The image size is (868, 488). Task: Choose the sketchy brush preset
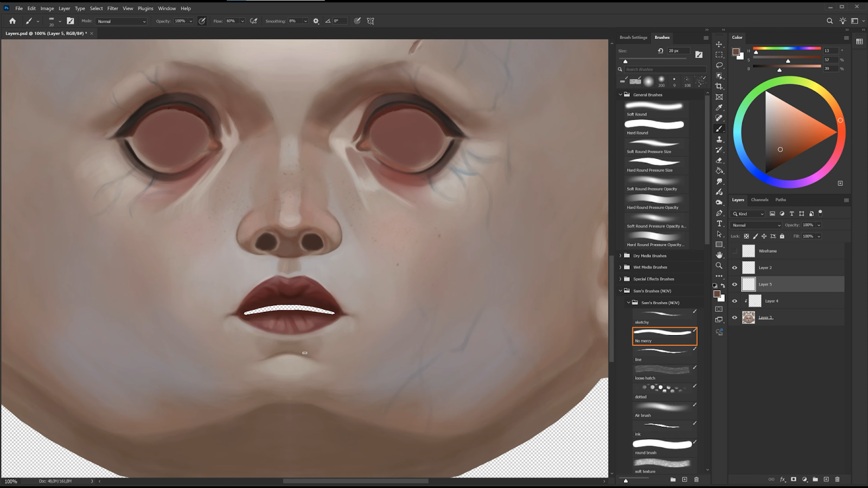click(665, 317)
